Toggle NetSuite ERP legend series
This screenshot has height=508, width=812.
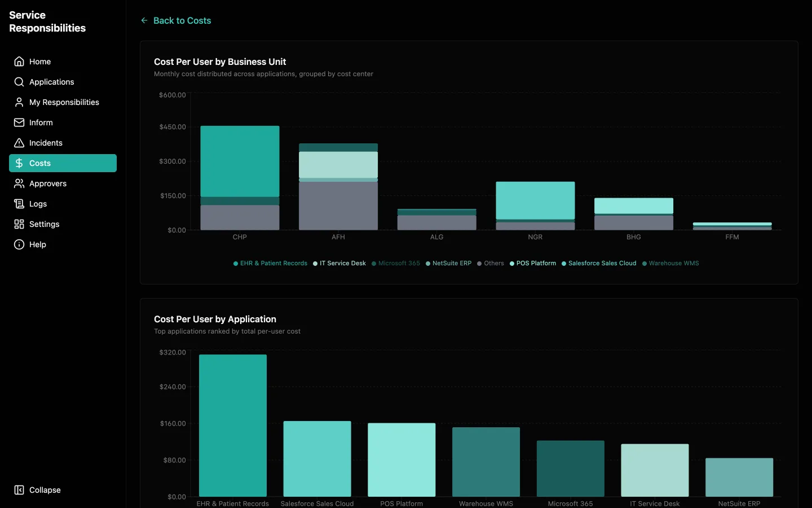pyautogui.click(x=448, y=263)
